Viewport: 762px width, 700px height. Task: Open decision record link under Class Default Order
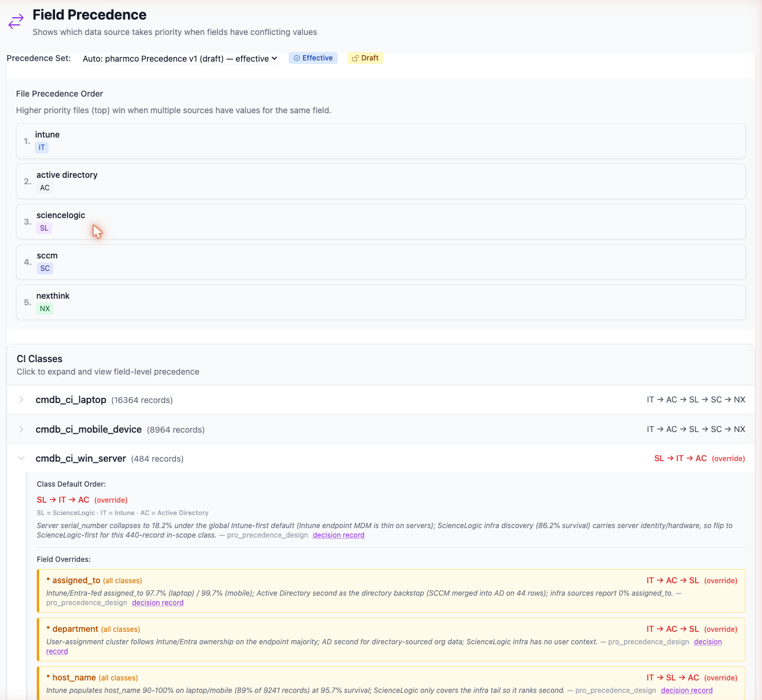338,535
